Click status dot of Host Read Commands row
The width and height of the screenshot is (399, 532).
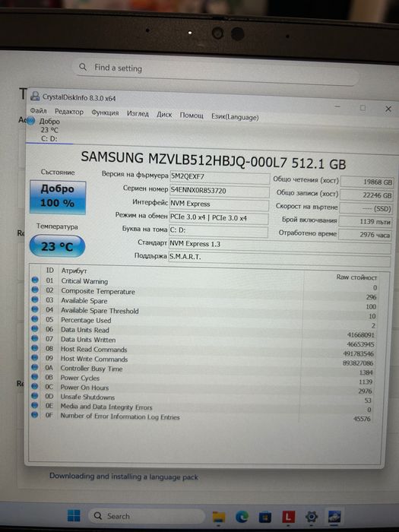click(x=35, y=348)
